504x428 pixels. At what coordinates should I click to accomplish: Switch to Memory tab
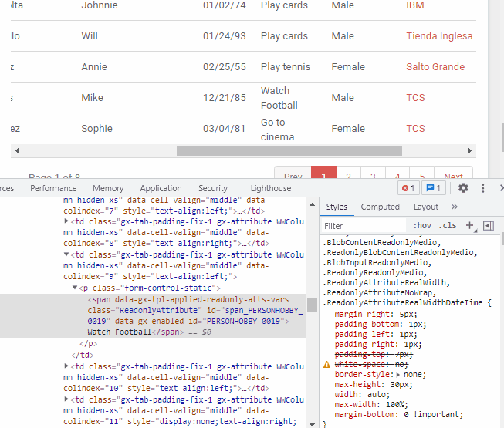pyautogui.click(x=108, y=188)
